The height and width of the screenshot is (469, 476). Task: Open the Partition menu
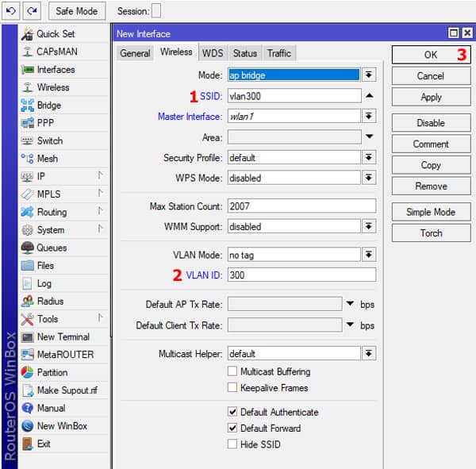[x=64, y=372]
